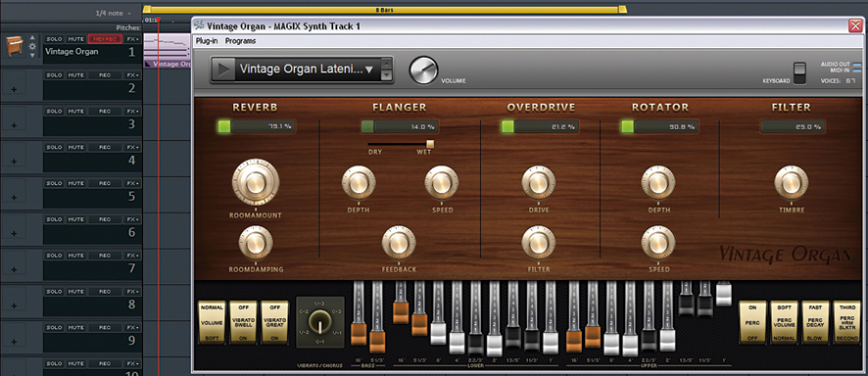Toggle the Flanger power LED

tap(367, 126)
